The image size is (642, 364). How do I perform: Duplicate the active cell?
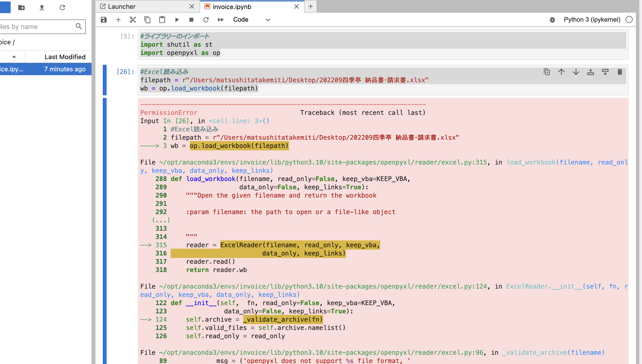click(547, 72)
